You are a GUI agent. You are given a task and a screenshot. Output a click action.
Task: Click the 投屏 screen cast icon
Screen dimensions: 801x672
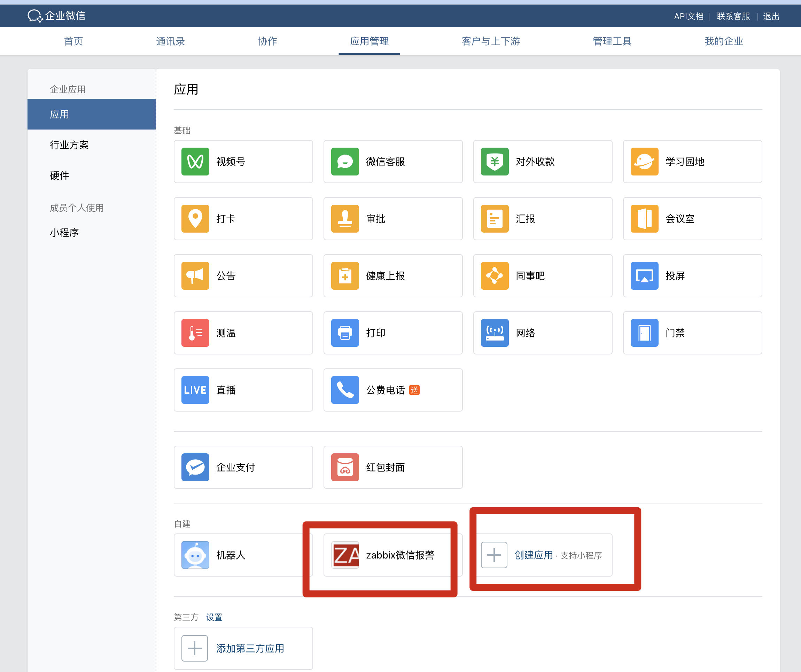coord(644,276)
